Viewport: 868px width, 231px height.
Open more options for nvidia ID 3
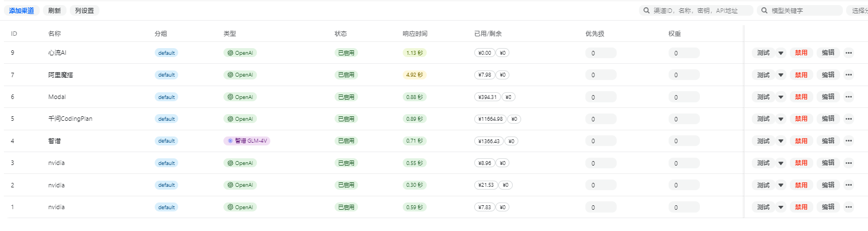[x=848, y=163]
